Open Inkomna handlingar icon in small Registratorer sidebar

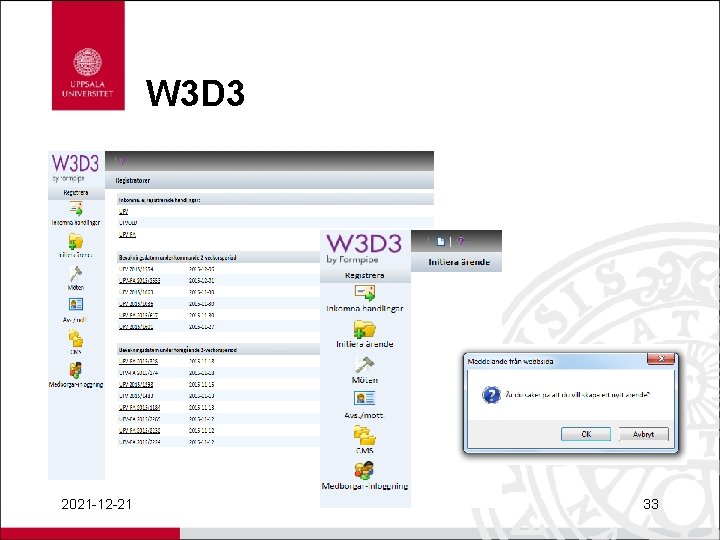coord(76,209)
